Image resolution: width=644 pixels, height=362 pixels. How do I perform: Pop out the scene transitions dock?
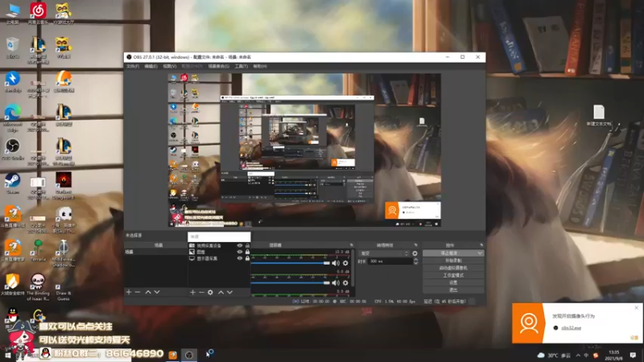coord(415,245)
